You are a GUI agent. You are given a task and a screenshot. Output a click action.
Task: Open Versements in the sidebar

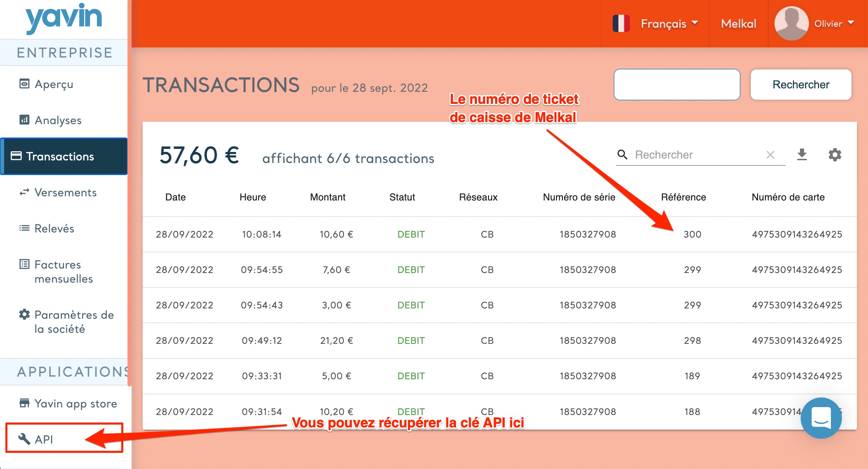(65, 192)
